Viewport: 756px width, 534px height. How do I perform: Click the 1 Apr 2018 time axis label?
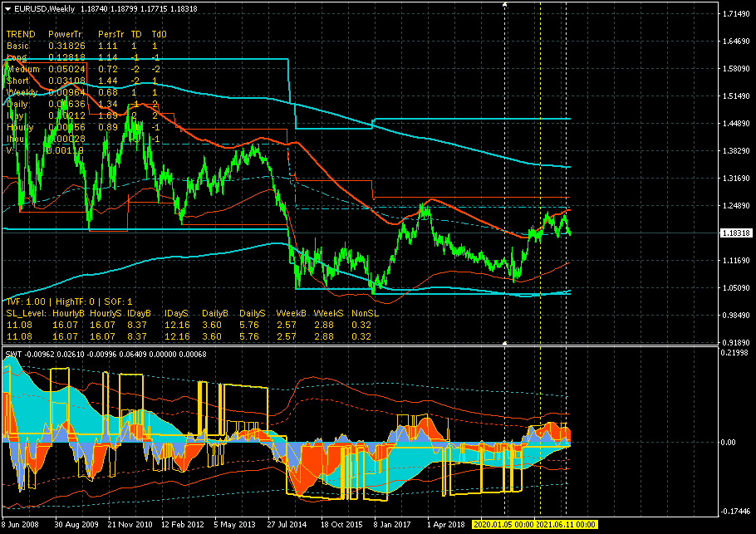pos(446,524)
